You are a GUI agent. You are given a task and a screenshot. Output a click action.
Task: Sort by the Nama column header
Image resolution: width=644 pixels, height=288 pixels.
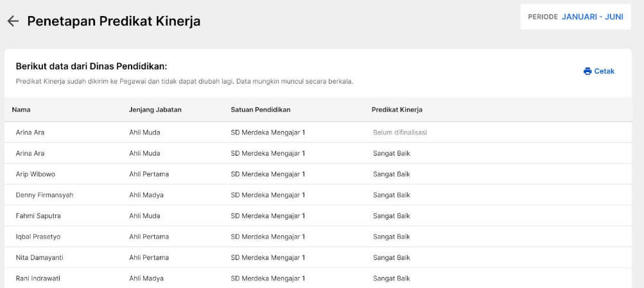(21, 109)
